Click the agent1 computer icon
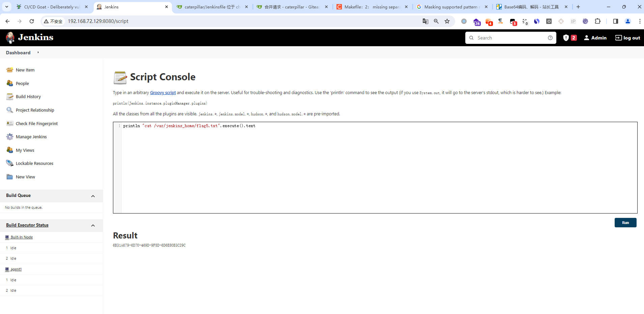Image resolution: width=644 pixels, height=314 pixels. pos(7,269)
